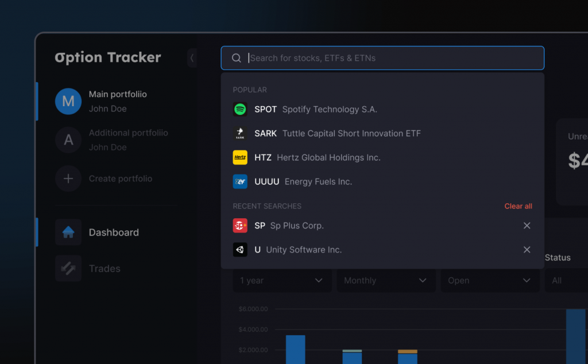
Task: Open the Monthly interval dropdown
Action: pyautogui.click(x=386, y=280)
